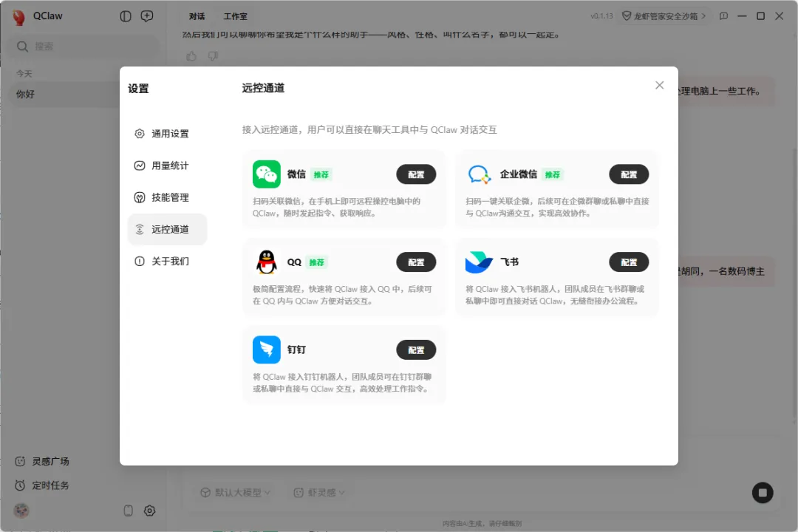The width and height of the screenshot is (798, 532).
Task: Start a new chat with plus icon
Action: pos(146,16)
